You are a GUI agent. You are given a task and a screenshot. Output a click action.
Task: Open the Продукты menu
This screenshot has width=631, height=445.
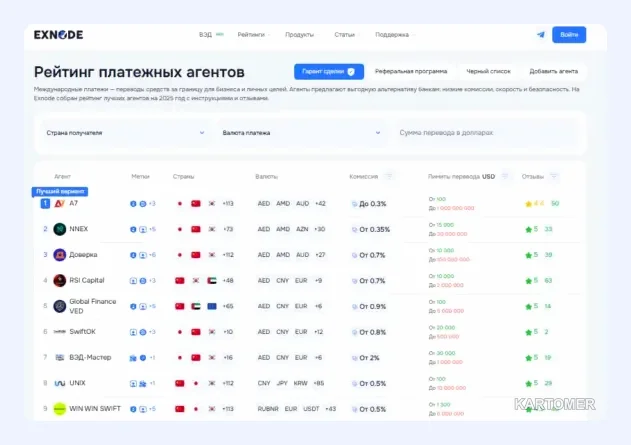299,35
